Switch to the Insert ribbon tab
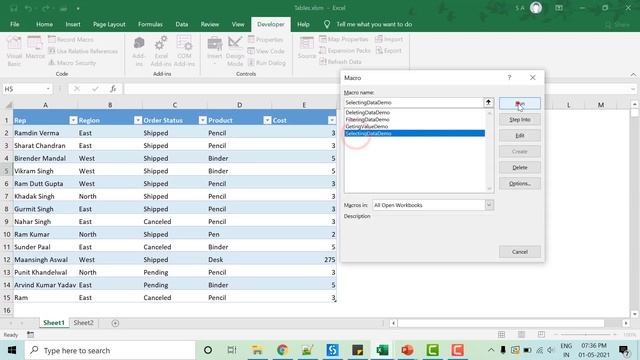This screenshot has width=640, height=360. click(73, 24)
